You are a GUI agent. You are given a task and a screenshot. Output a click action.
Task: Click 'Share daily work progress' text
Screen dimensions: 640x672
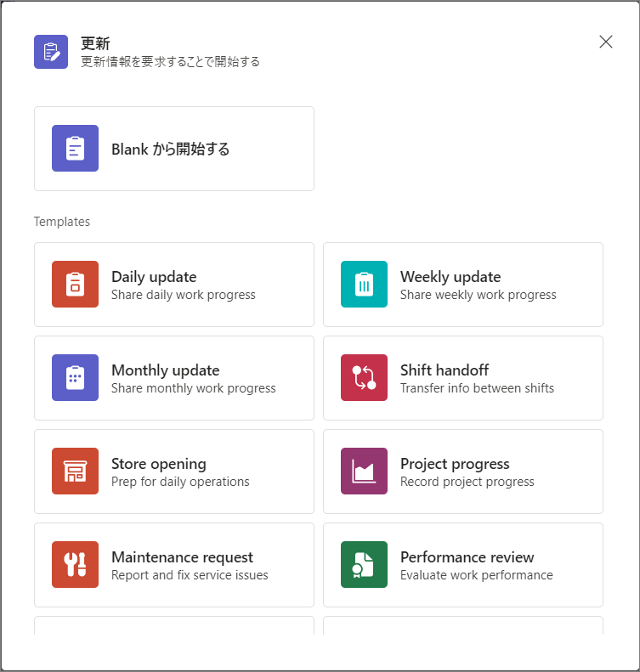[x=184, y=295]
